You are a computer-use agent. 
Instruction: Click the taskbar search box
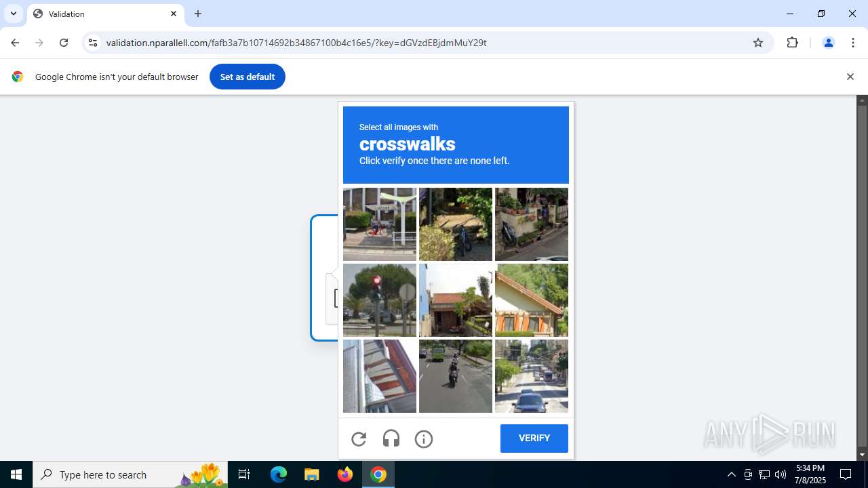tap(130, 474)
